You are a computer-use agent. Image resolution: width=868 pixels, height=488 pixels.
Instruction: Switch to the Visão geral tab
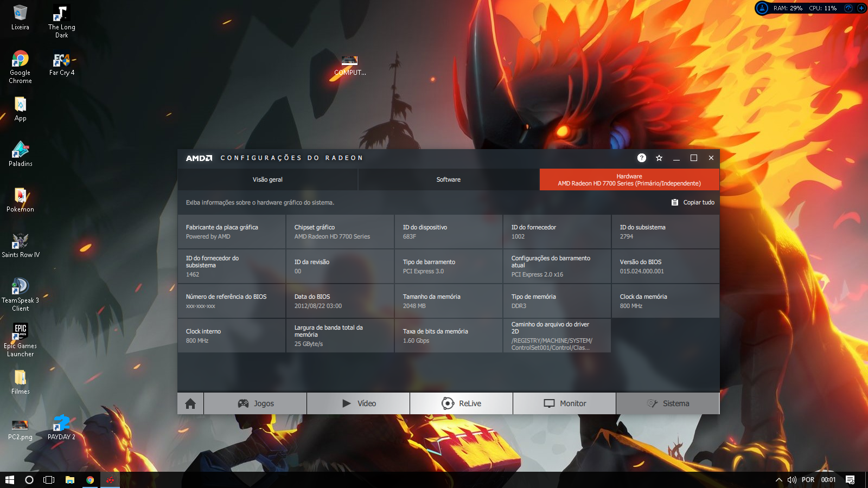[x=267, y=179]
